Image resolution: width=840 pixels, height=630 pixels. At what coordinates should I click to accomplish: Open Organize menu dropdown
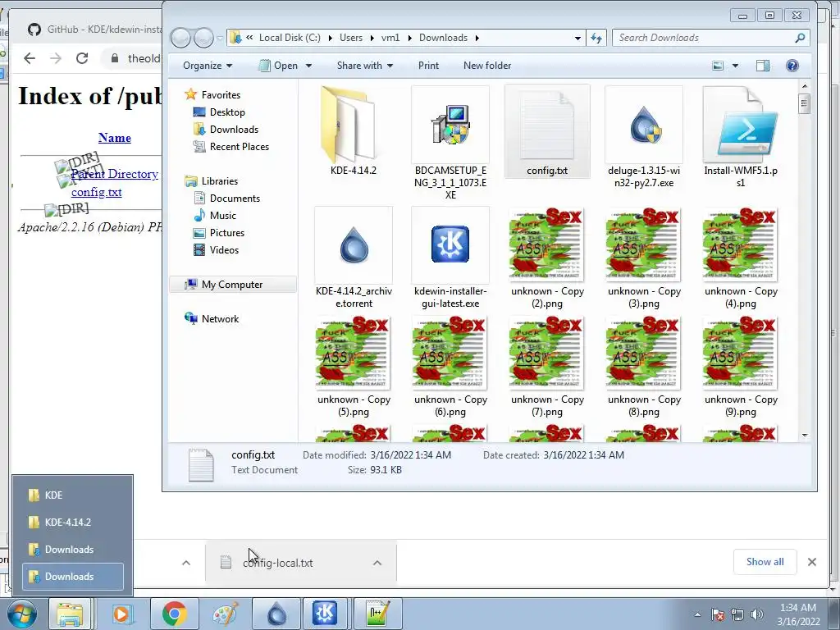208,66
